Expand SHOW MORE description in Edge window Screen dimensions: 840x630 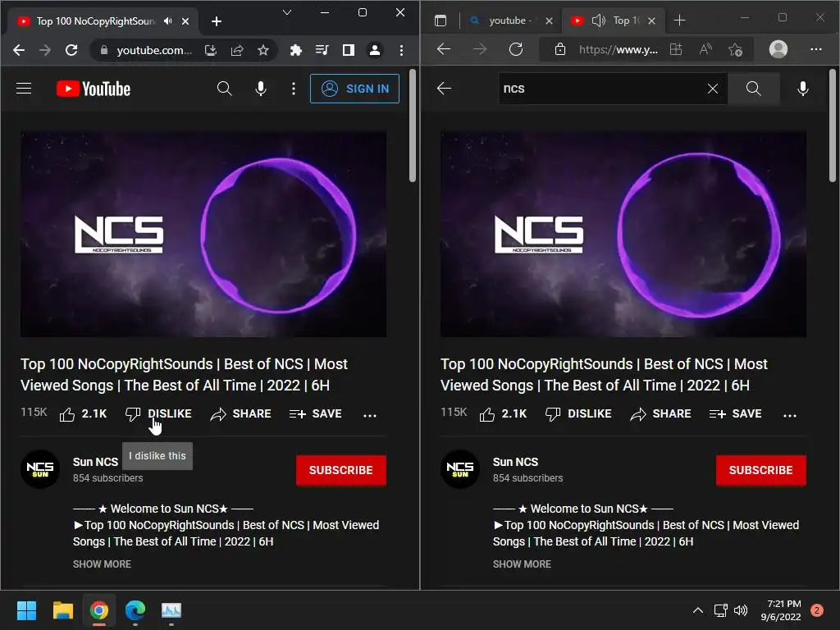[522, 564]
